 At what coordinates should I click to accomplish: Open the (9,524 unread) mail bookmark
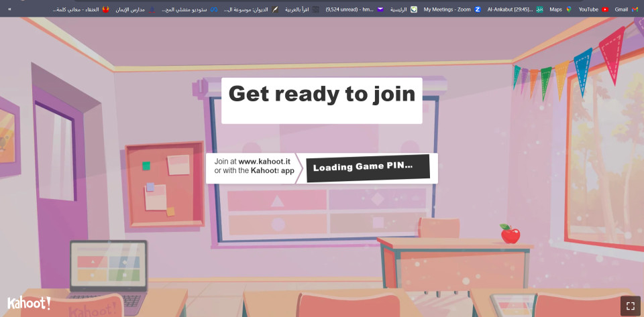[x=354, y=9]
